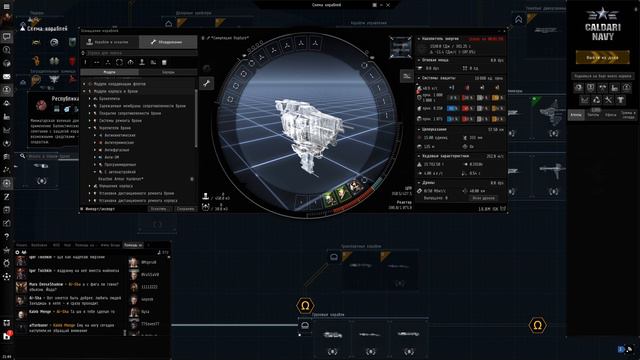Open the Агенты tab in station panel

[576, 115]
